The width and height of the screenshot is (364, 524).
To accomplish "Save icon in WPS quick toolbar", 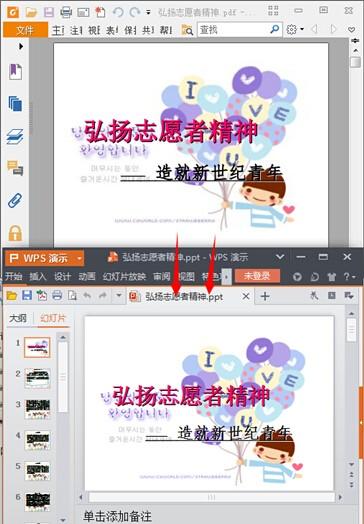I will tap(27, 295).
